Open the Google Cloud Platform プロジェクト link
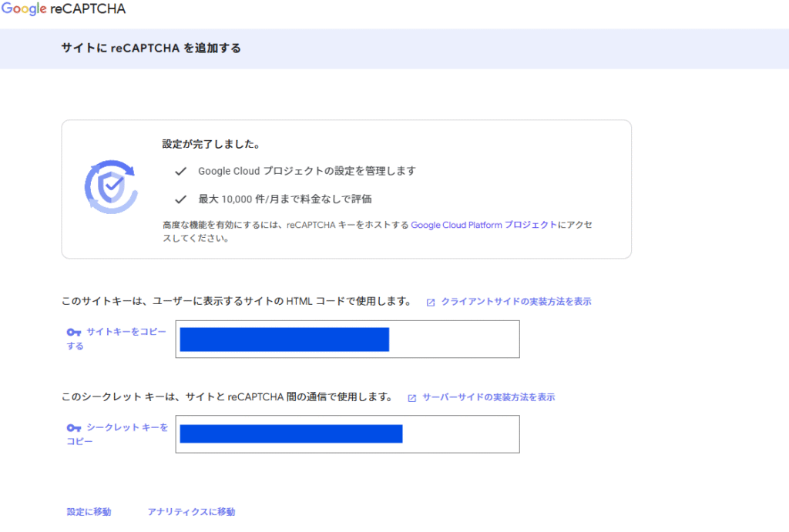The image size is (789, 532). point(483,225)
